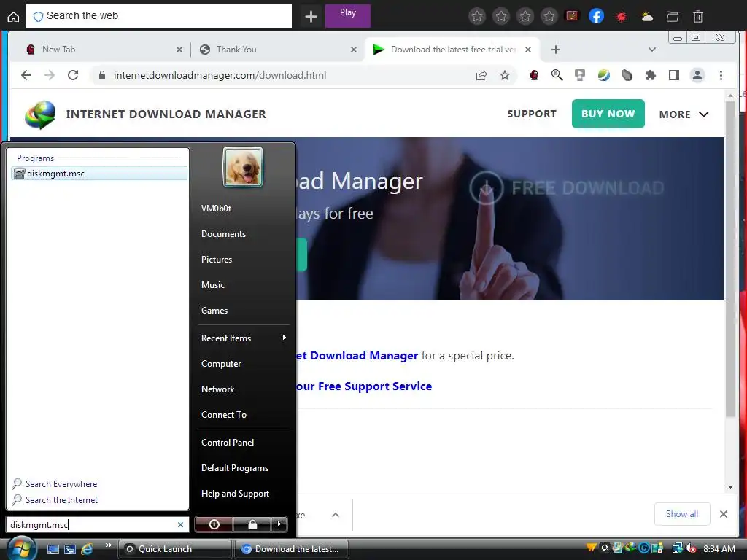Click the muted volume icon in system tray
This screenshot has width=747, height=560.
pyautogui.click(x=690, y=548)
